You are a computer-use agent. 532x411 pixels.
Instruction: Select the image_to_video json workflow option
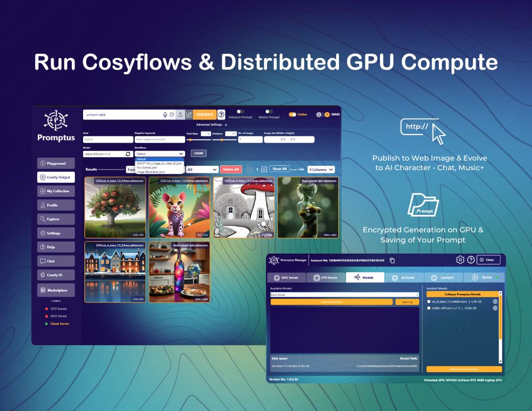(160, 163)
